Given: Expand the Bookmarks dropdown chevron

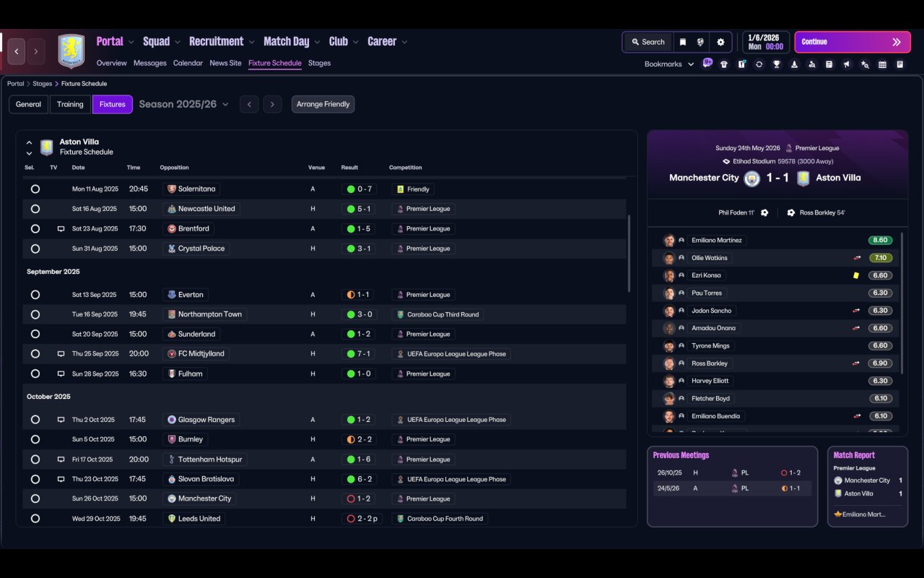Looking at the screenshot, I should click(x=691, y=64).
